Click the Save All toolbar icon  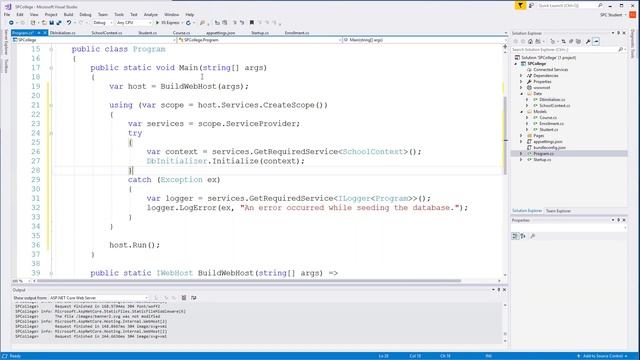[59, 23]
